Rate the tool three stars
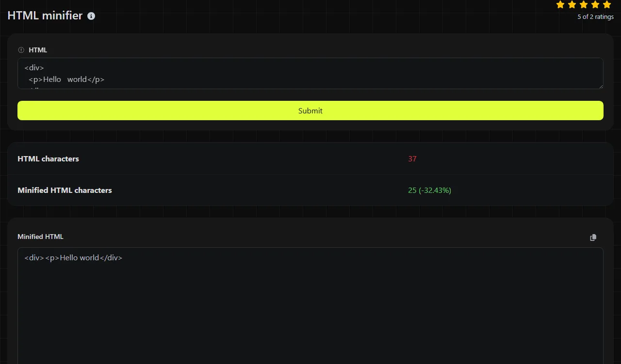 tap(584, 5)
